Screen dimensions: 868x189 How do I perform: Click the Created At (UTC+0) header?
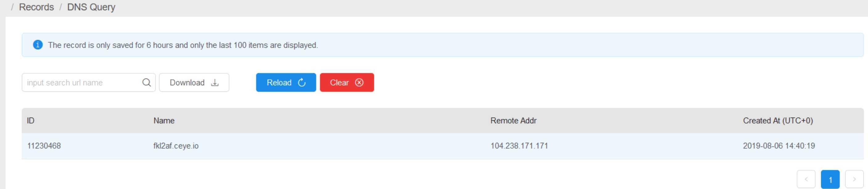778,121
